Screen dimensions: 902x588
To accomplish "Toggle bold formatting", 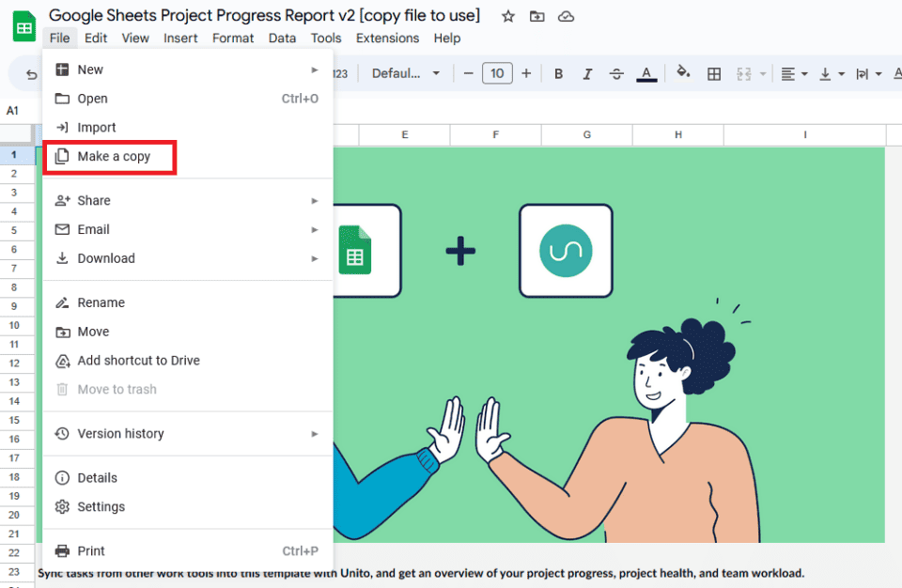I will pyautogui.click(x=558, y=72).
